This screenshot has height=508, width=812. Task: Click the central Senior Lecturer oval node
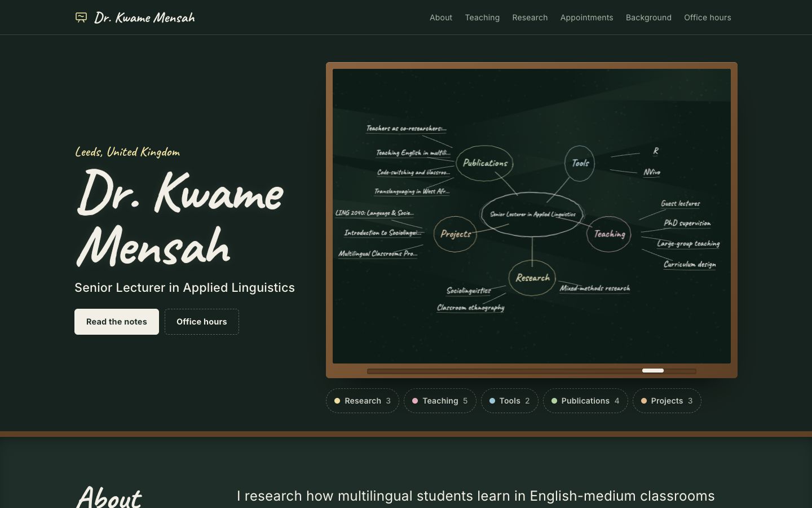coord(532,214)
